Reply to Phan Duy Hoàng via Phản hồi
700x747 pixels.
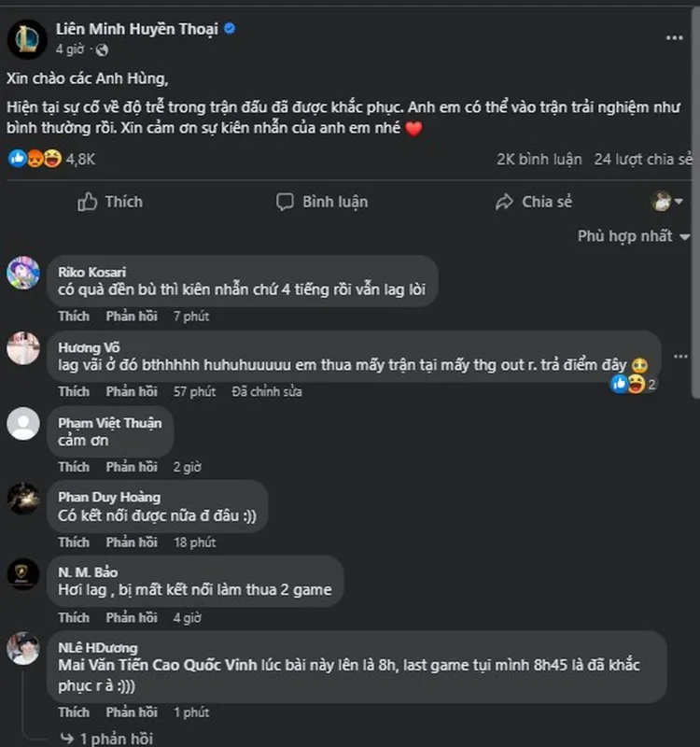click(132, 543)
